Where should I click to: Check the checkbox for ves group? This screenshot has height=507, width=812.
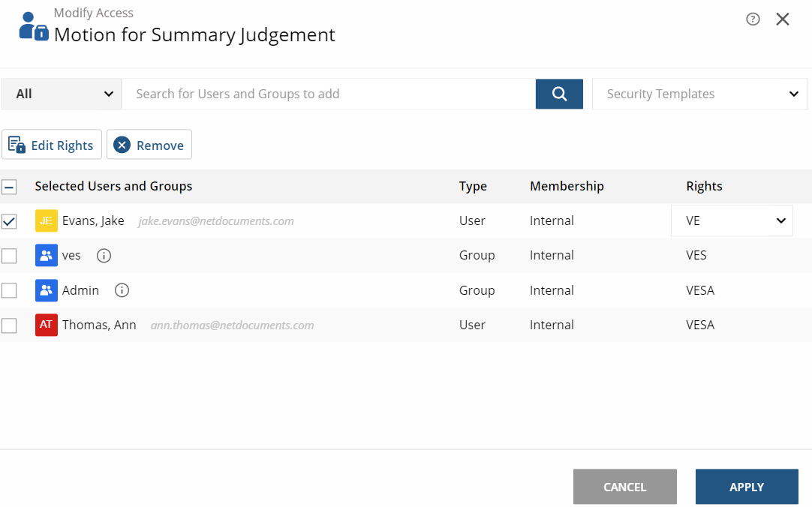pos(10,255)
